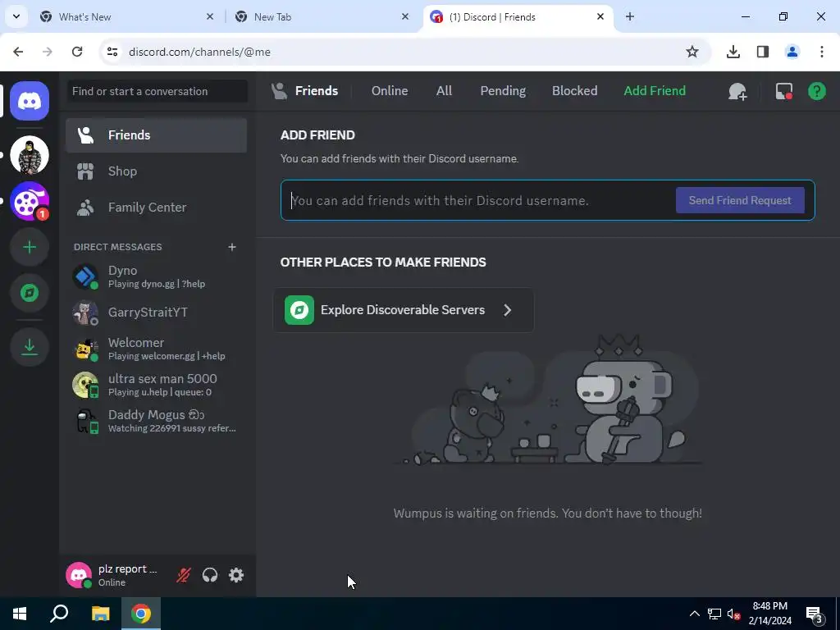This screenshot has height=630, width=840.
Task: Open the Blocked users tab
Action: 575,91
